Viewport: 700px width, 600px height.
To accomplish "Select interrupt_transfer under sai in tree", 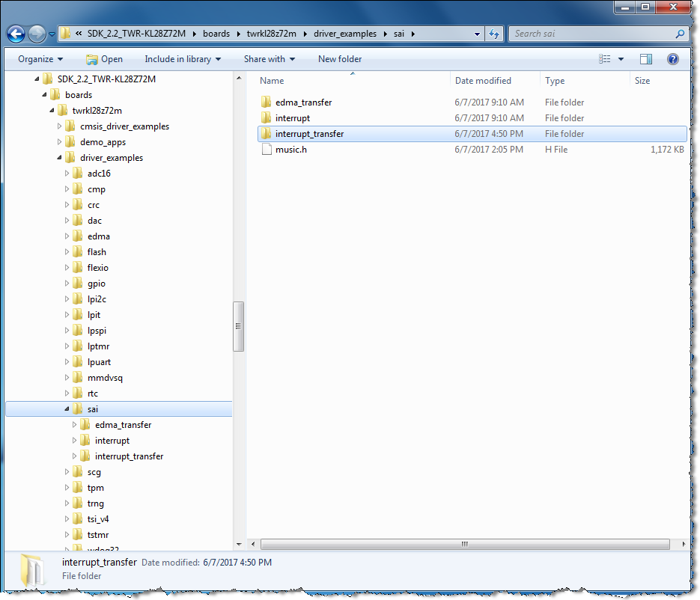I will click(x=129, y=456).
